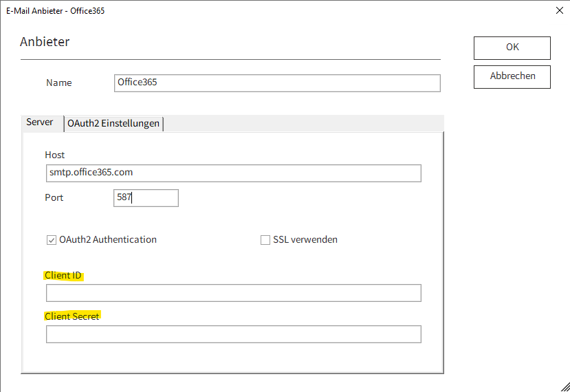570x392 pixels.
Task: Enable the SSL verwenden checkbox
Action: pyautogui.click(x=265, y=240)
